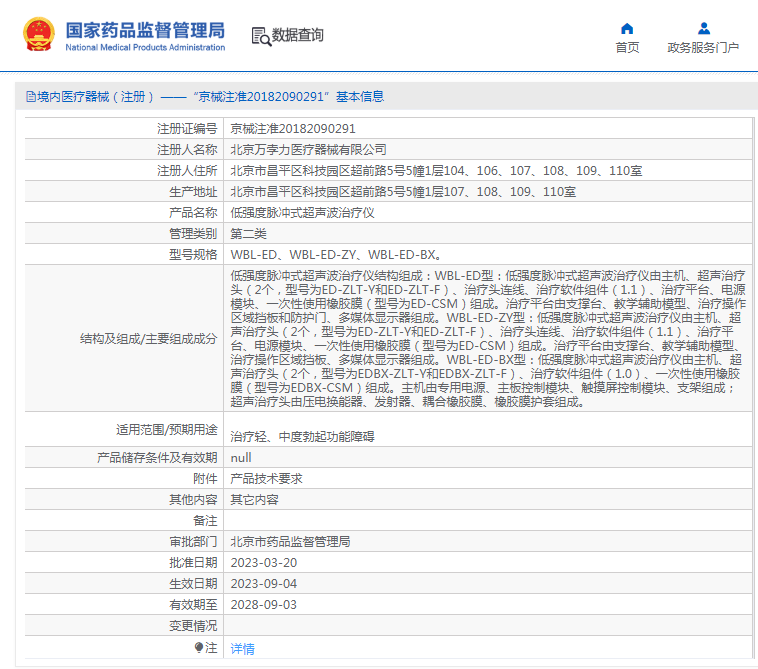Select product name 低强度脉冲式超声波治疗仪
This screenshot has width=758, height=669.
click(302, 213)
